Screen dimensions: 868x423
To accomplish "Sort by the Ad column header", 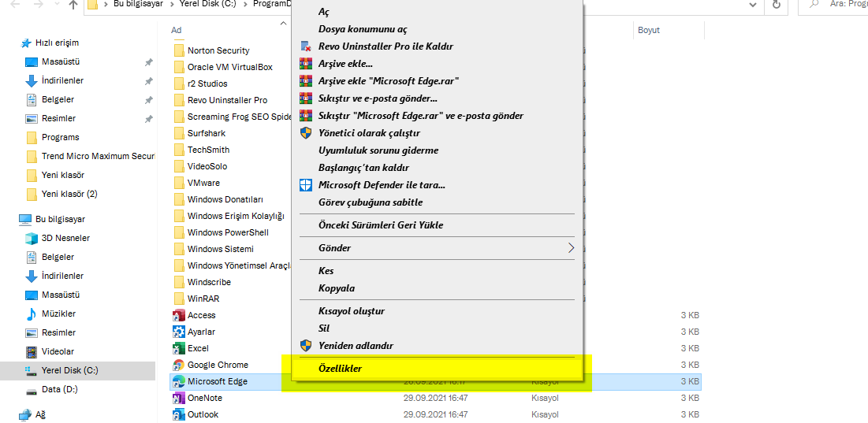I will click(176, 31).
